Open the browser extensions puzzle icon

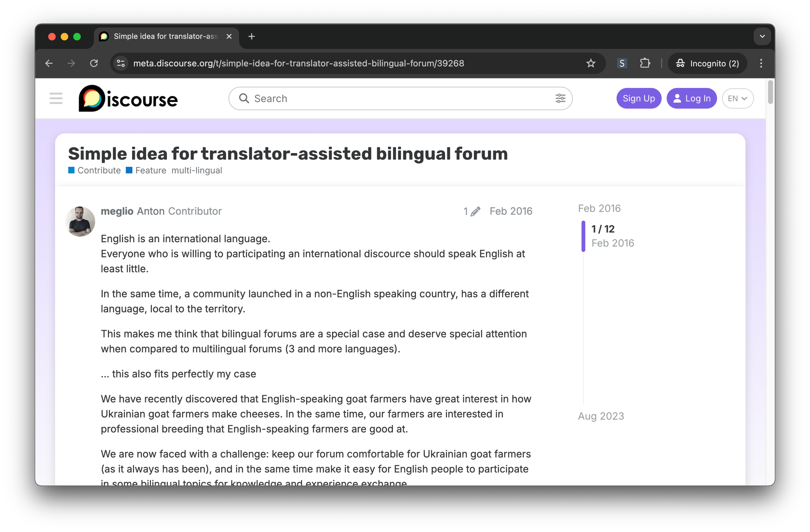coord(645,63)
